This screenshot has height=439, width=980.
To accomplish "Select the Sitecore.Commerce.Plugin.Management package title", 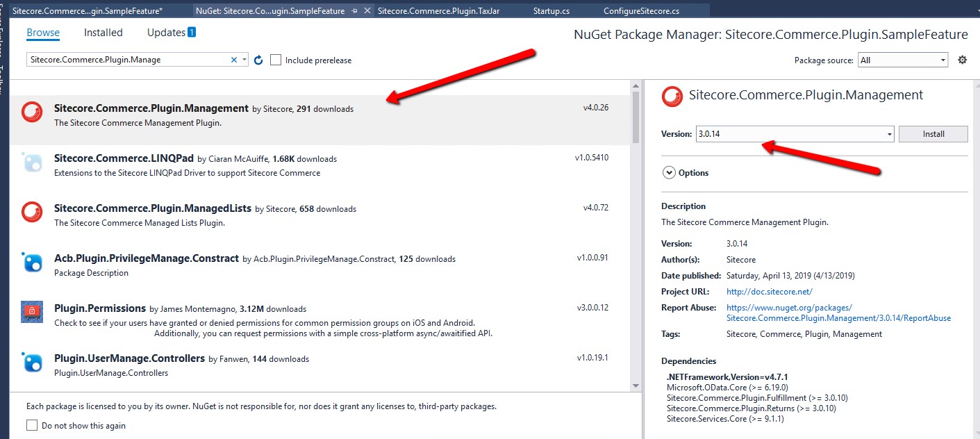I will 151,108.
